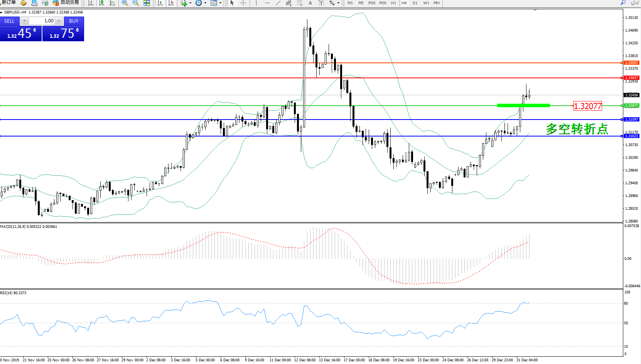Switch to the D1 timeframe
641x364 pixels.
(x=415, y=3)
